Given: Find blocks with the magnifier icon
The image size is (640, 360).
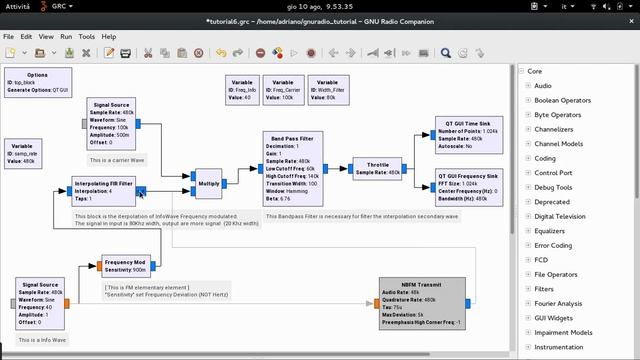Looking at the screenshot, I should pyautogui.click(x=446, y=53).
